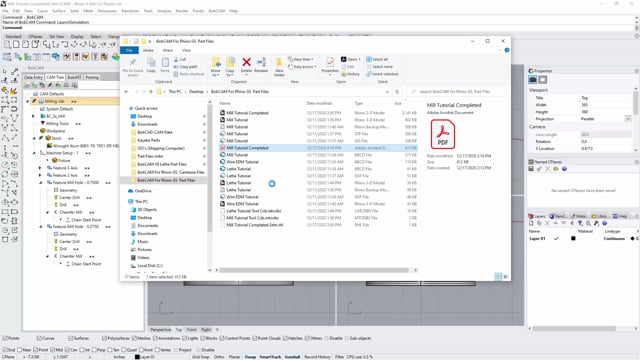Viewport: 640px width, 360px height.
Task: Click the Named CPanes save icon
Action: 531,169
